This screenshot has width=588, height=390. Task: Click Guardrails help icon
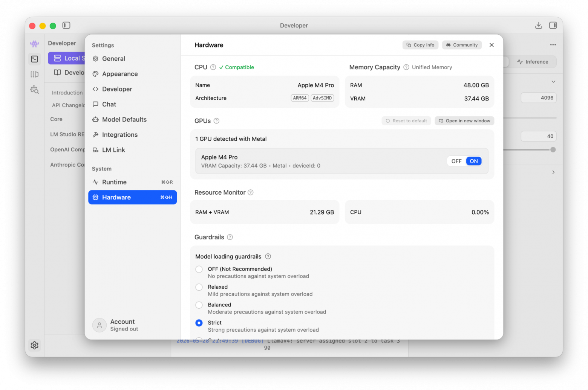(230, 237)
